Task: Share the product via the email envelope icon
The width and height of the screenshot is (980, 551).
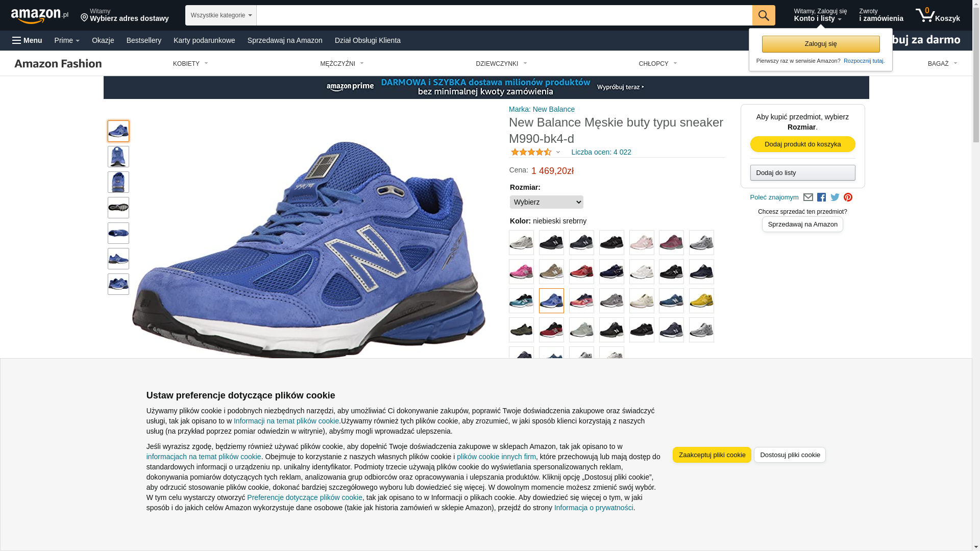Action: point(808,197)
